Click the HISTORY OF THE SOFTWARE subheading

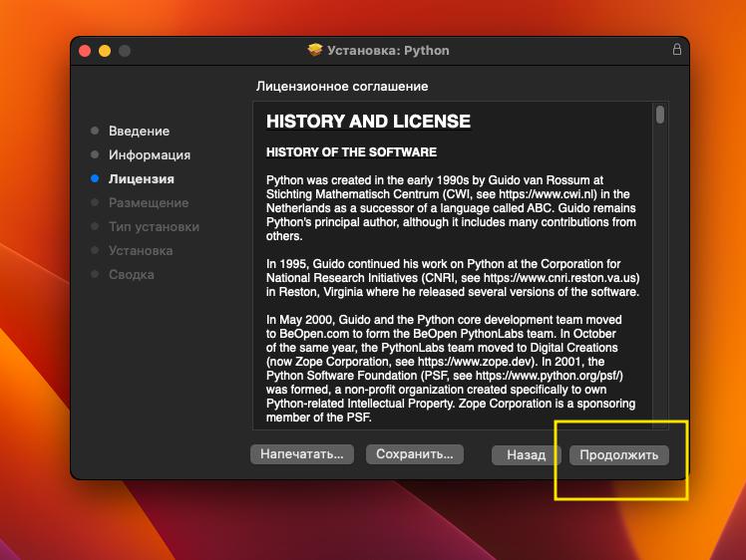tap(351, 152)
